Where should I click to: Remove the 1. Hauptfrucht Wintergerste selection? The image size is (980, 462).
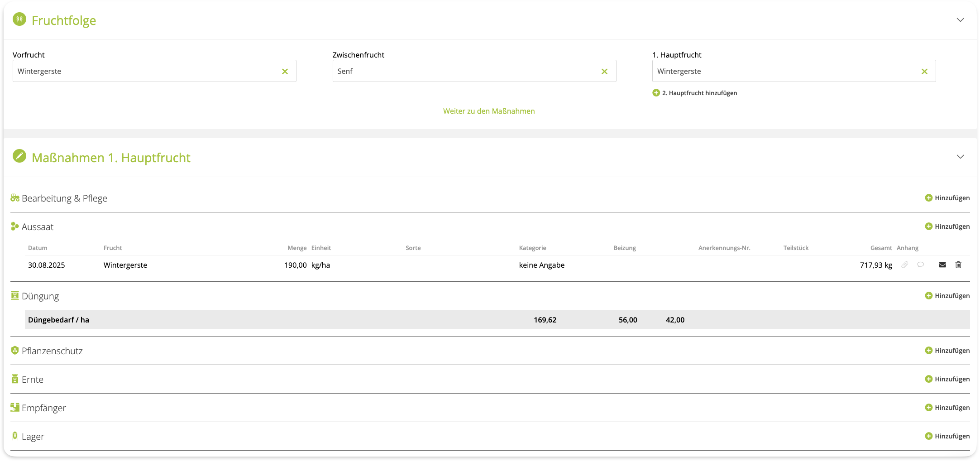(924, 72)
